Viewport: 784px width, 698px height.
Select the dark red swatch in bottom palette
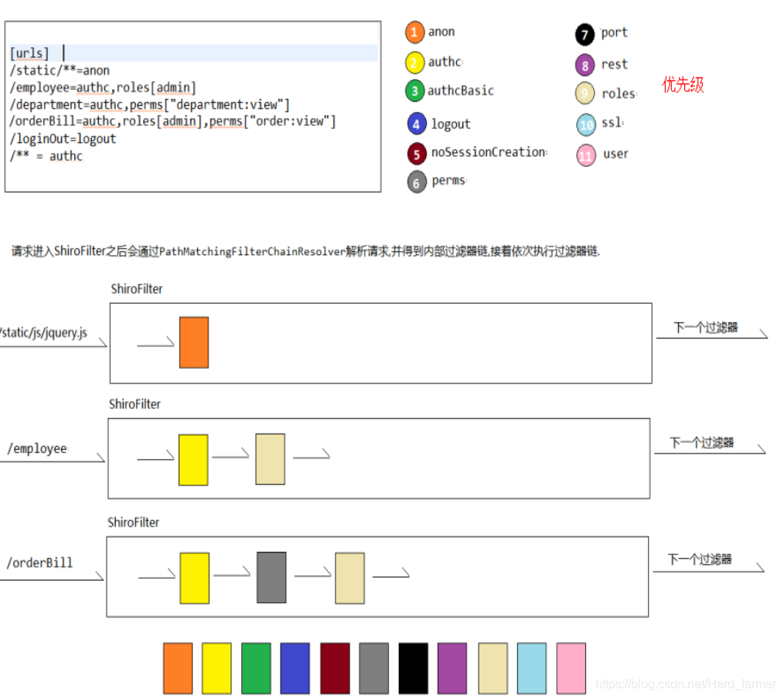(335, 668)
